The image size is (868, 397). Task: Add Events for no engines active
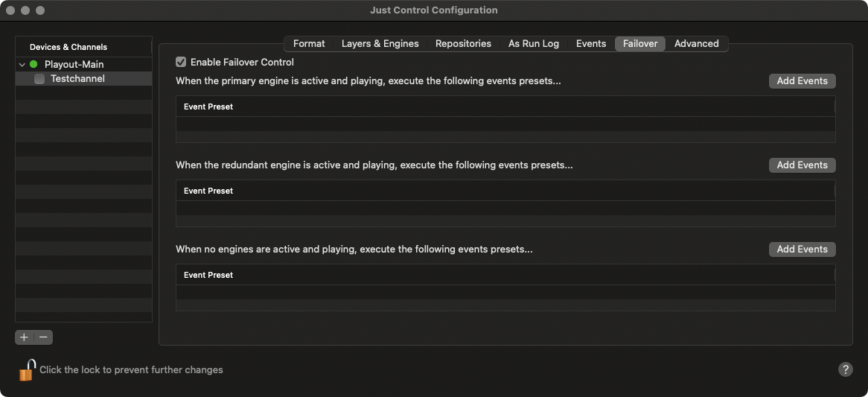(802, 250)
